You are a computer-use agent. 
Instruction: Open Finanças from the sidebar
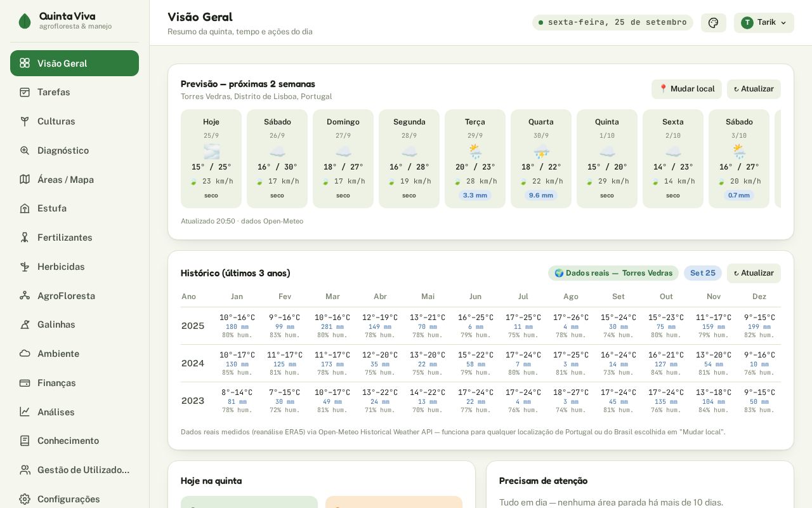pos(74,383)
